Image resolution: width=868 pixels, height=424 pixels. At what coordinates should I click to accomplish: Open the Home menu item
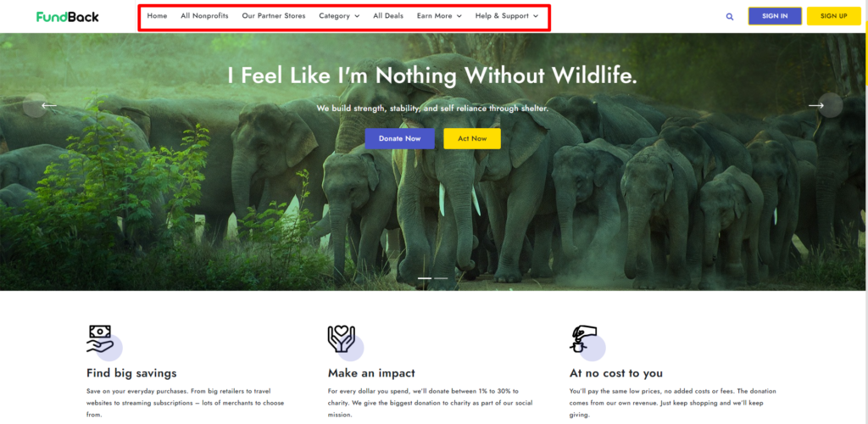[157, 16]
